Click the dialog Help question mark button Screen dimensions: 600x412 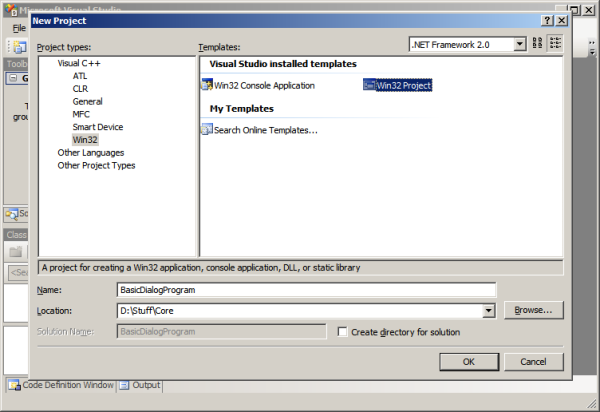click(x=547, y=21)
